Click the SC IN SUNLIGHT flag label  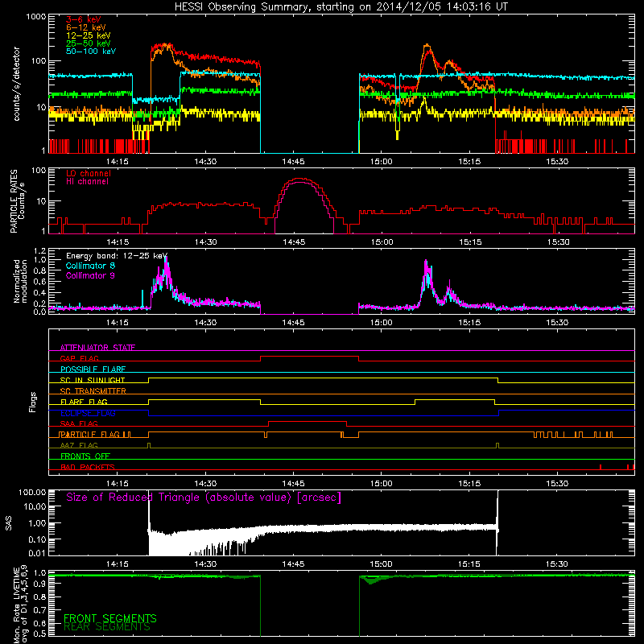(x=93, y=380)
